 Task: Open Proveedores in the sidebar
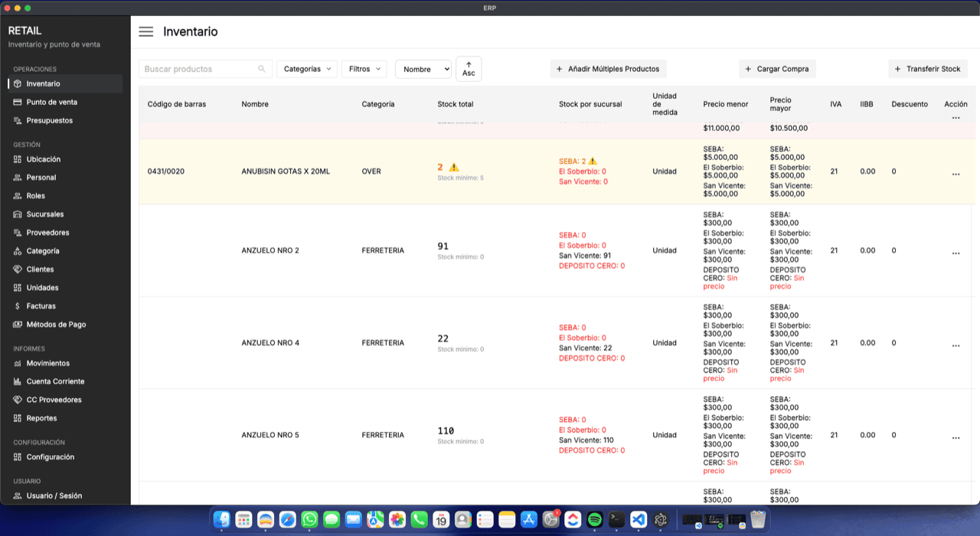pyautogui.click(x=47, y=233)
